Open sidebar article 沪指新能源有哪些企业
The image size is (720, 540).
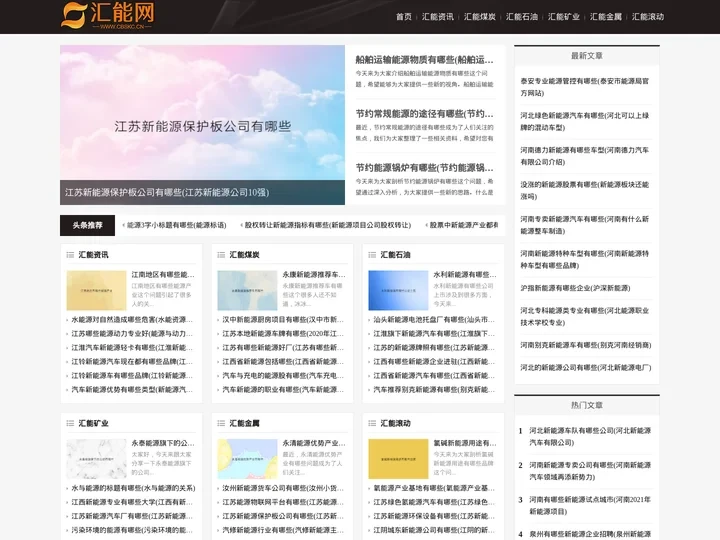tap(575, 288)
